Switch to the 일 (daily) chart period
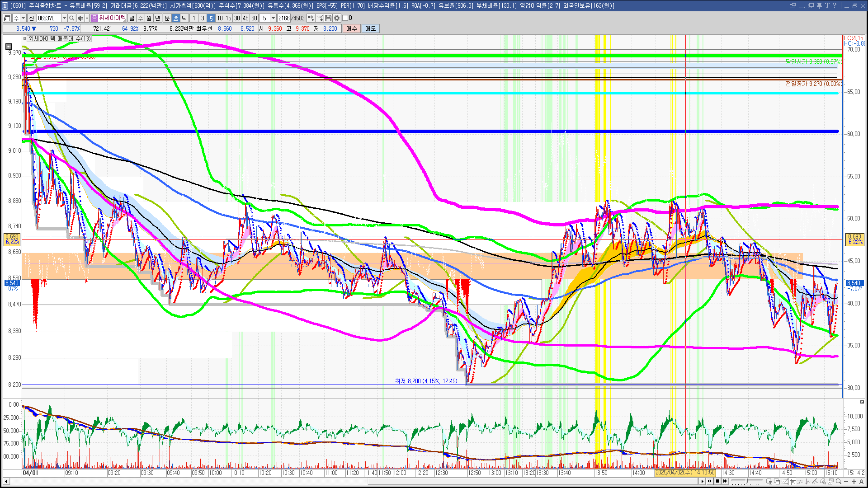This screenshot has width=868, height=488. pyautogui.click(x=132, y=18)
